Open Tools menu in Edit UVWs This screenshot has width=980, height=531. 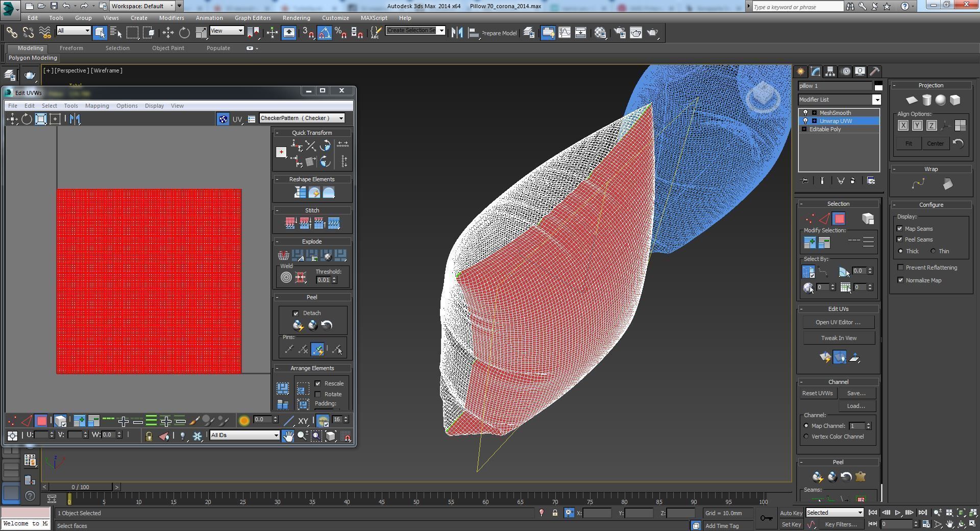(71, 106)
